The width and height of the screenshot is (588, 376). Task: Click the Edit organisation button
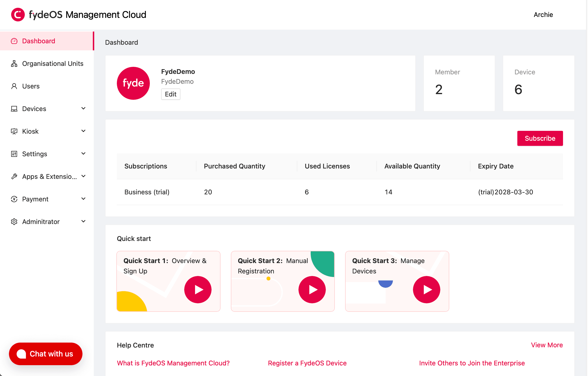point(171,94)
